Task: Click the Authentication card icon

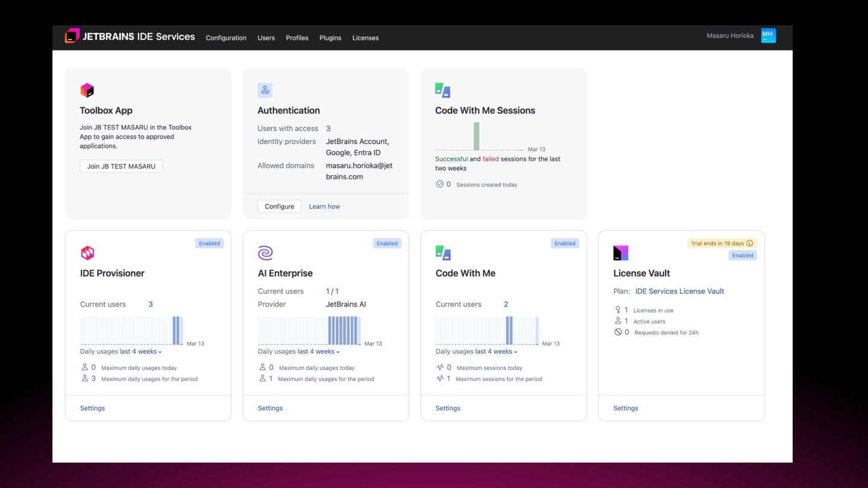Action: 265,90
